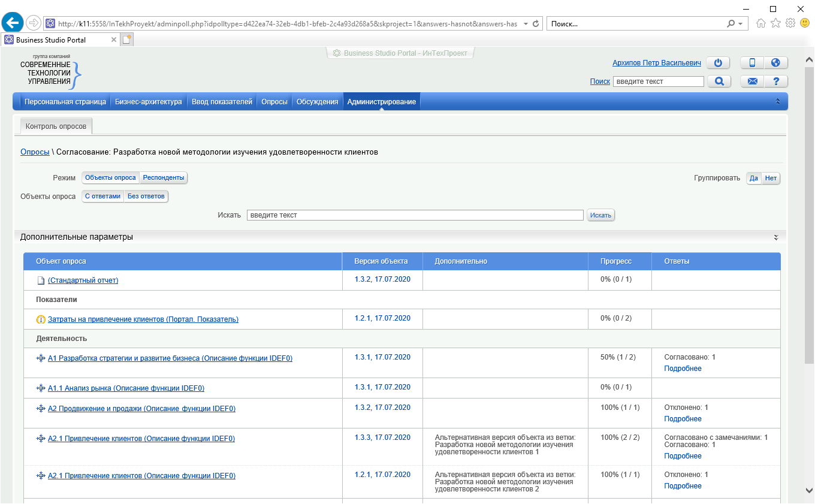Open address bar URL history dropdown
Screen dimensions: 815x504
pos(526,24)
